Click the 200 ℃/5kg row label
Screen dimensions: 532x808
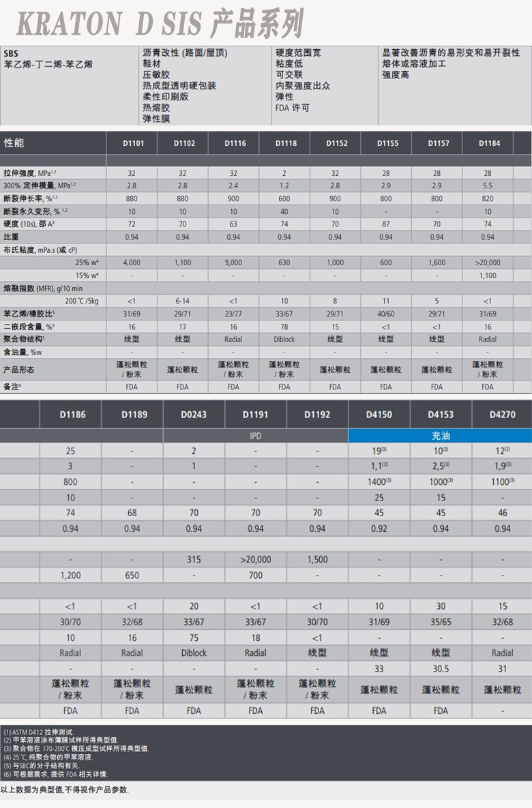pos(81,301)
